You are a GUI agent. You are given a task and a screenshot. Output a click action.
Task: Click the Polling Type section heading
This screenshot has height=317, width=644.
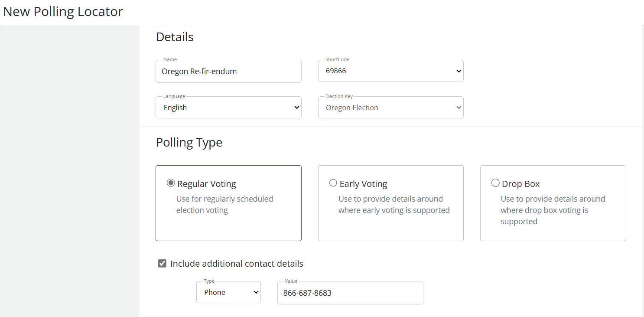pos(189,142)
